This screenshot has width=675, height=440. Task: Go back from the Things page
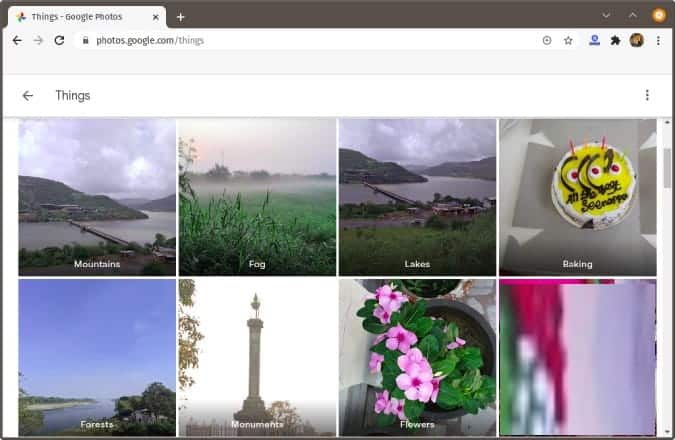pos(28,96)
